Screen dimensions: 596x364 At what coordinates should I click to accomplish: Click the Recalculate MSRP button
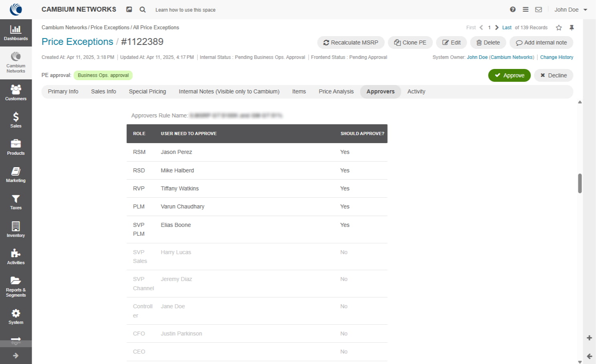coord(351,42)
